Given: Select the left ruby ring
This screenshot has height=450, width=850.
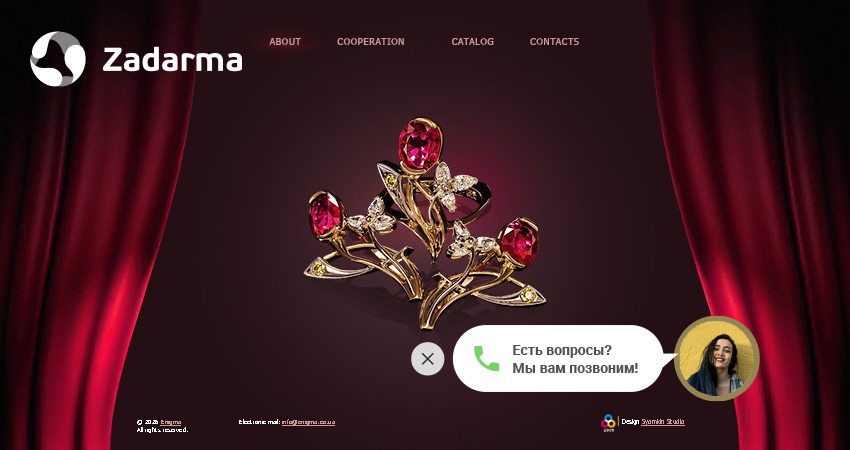Looking at the screenshot, I should [x=325, y=214].
